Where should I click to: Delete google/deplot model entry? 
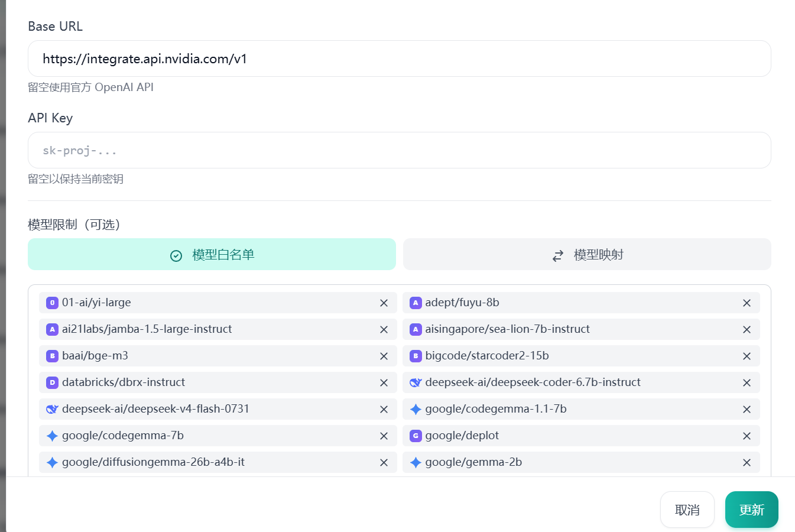(x=747, y=436)
